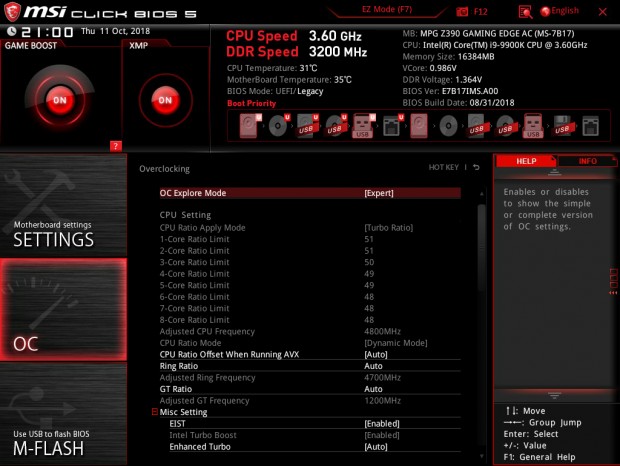Click the favorites handle on the right edge
The height and width of the screenshot is (466, 620).
pos(613,282)
